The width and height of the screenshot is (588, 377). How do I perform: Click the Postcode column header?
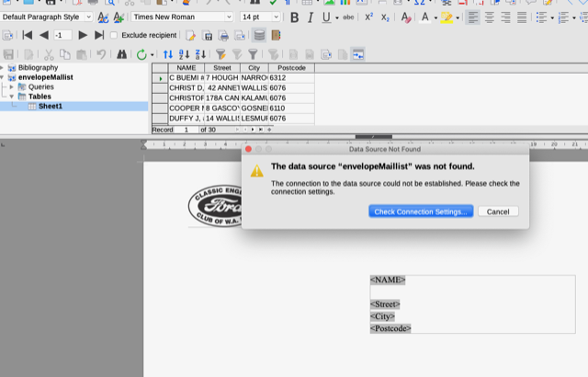pyautogui.click(x=292, y=68)
